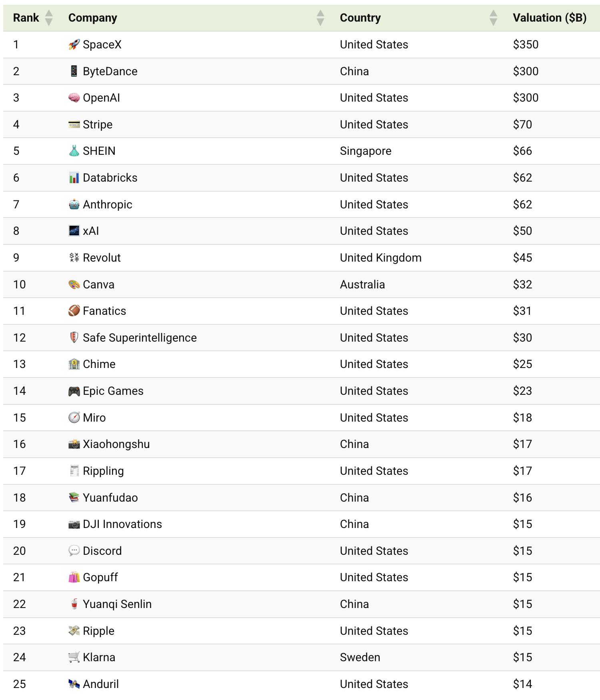Click the United Kingdom cell for Revolut
This screenshot has width=600, height=700.
(380, 258)
